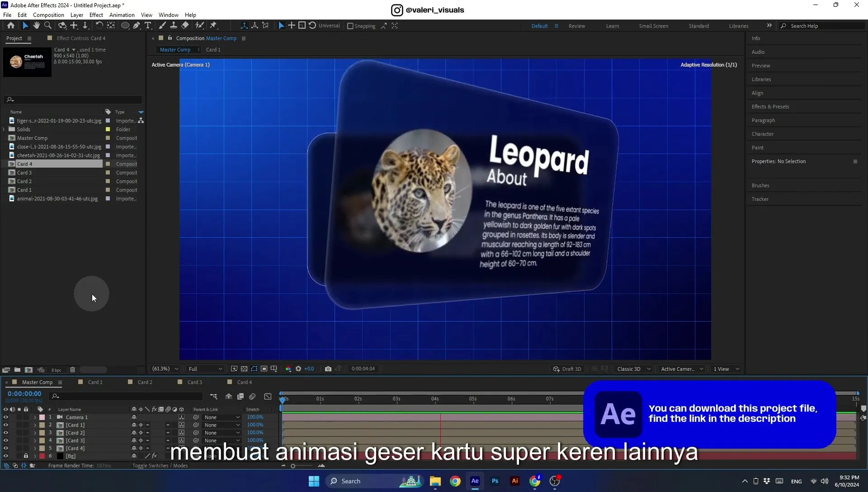Take a snapshot with camera icon
868x492 pixels.
(328, 369)
